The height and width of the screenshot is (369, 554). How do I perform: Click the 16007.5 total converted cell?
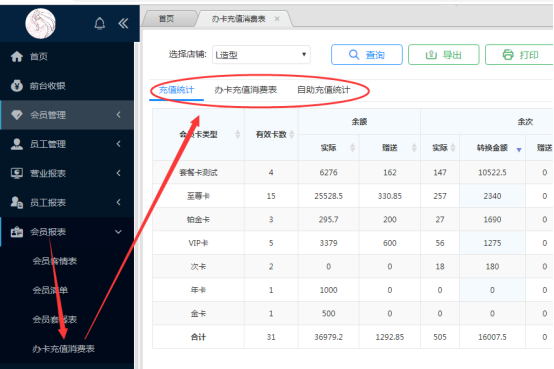click(492, 337)
